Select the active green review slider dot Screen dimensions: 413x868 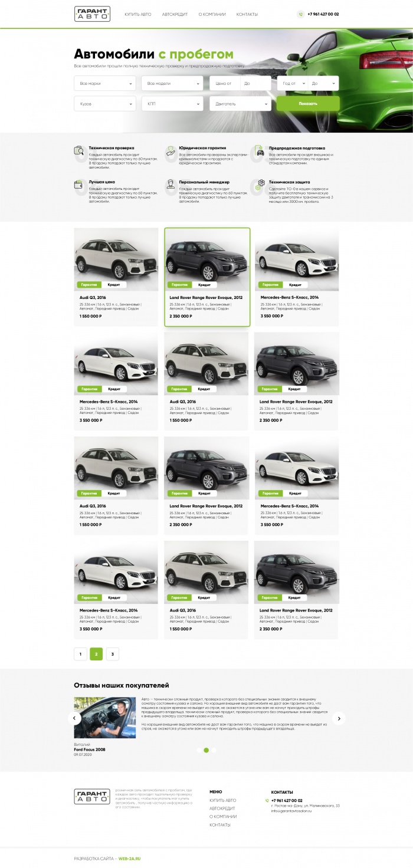coord(206,750)
